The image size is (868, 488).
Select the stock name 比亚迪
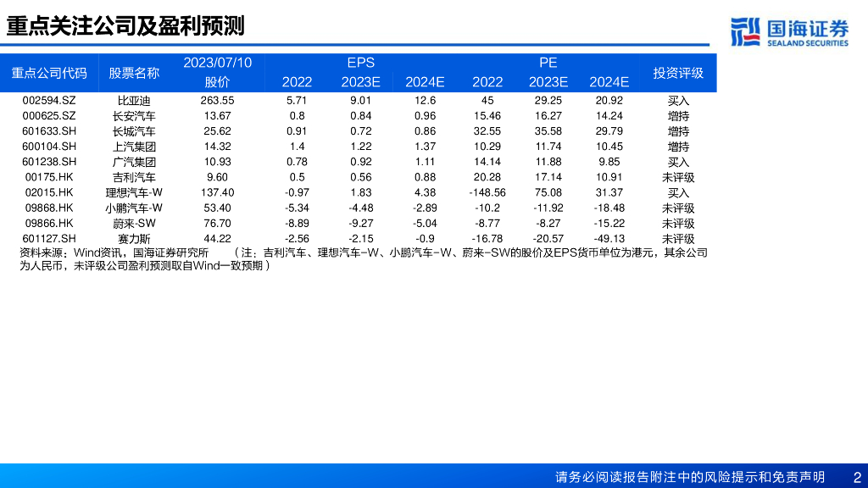[x=134, y=101]
